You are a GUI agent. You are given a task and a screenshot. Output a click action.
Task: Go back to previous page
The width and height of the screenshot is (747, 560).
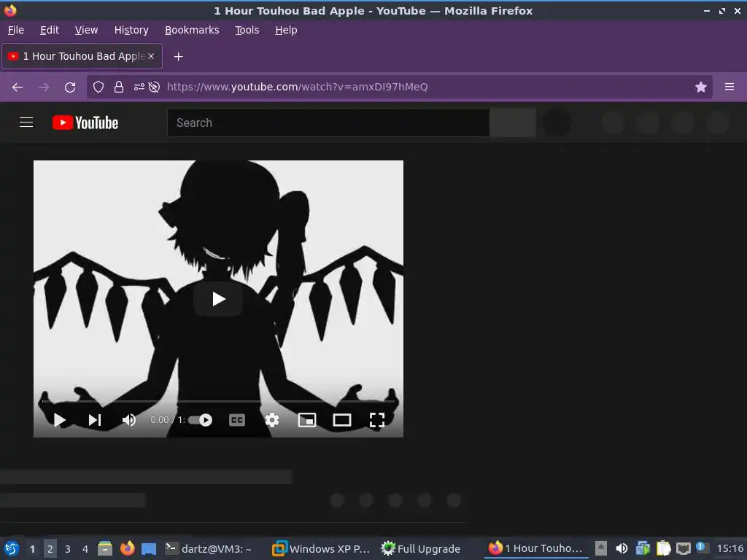point(18,87)
